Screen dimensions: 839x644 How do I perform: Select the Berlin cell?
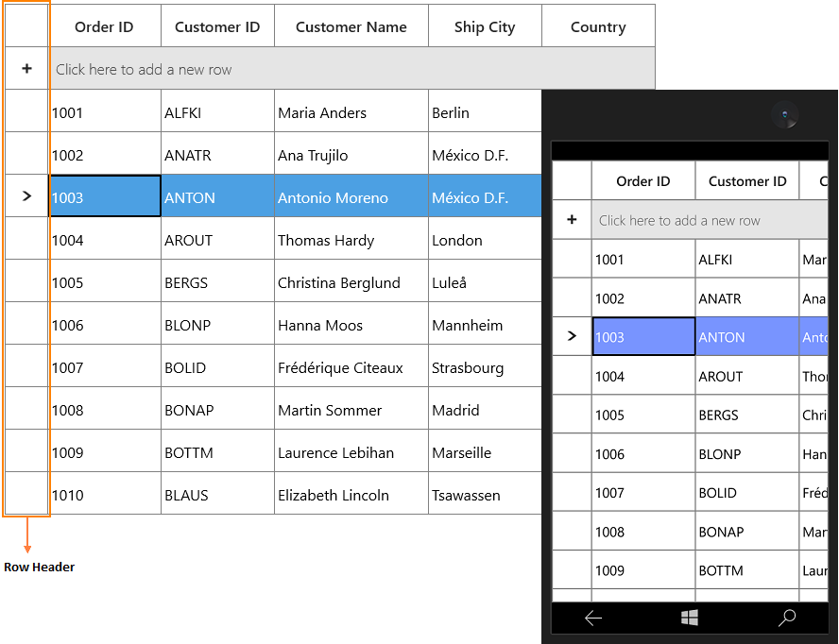[486, 111]
